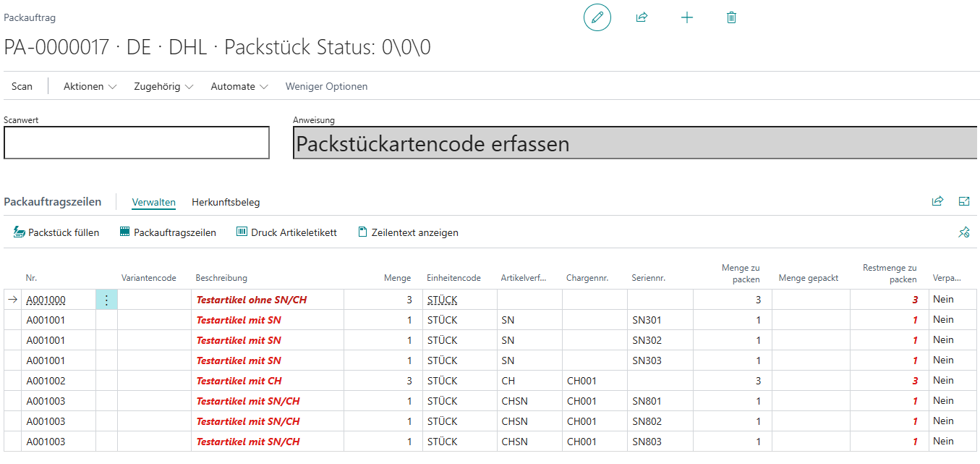Expand the Aktionen dropdown menu
The height and width of the screenshot is (464, 980).
point(90,86)
